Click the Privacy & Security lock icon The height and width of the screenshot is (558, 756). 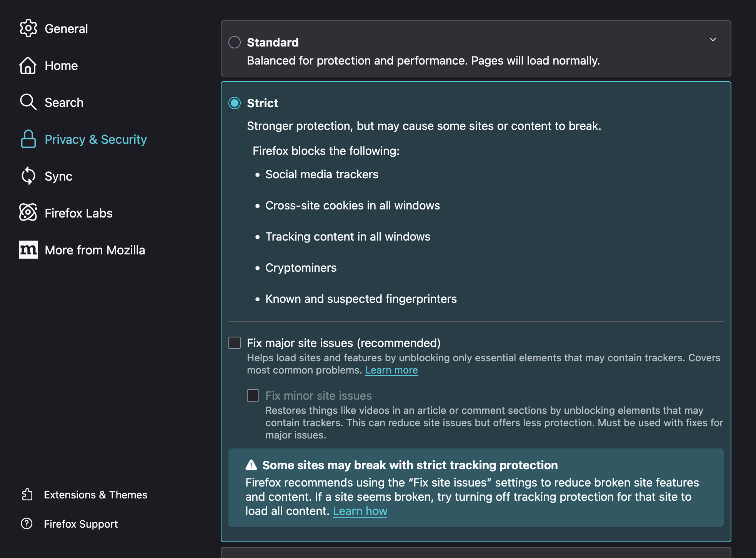[x=28, y=139]
